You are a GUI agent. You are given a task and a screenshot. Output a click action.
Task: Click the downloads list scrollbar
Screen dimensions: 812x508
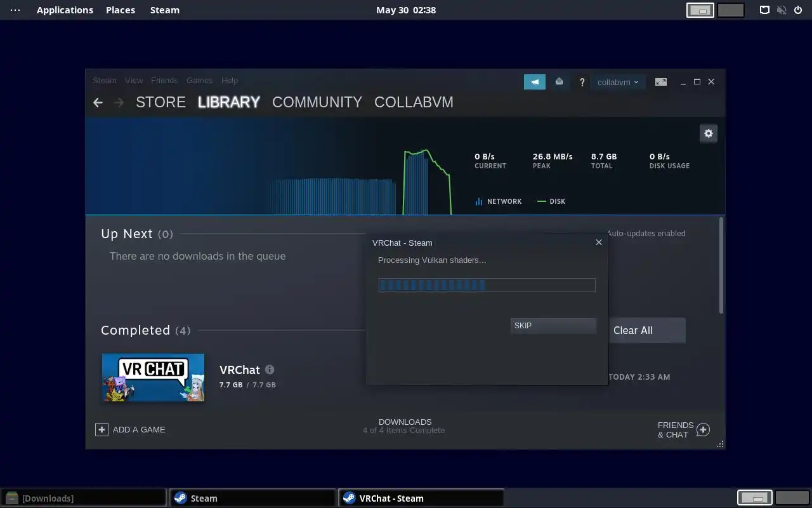[x=721, y=265]
